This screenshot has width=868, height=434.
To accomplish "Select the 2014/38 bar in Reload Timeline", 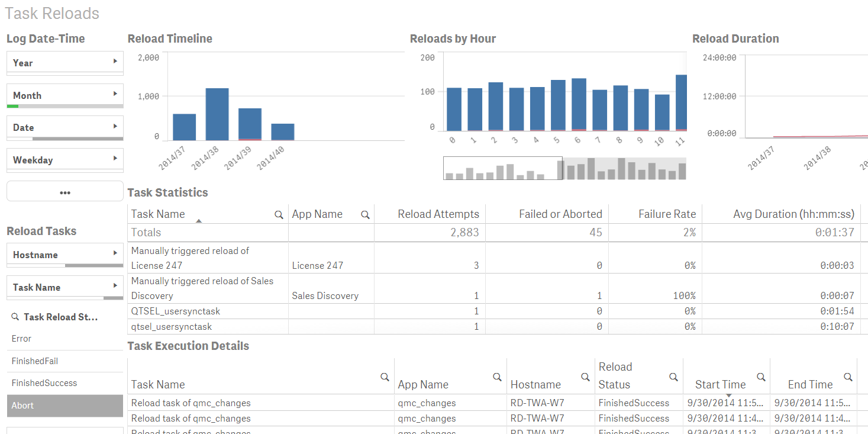I will tap(217, 114).
